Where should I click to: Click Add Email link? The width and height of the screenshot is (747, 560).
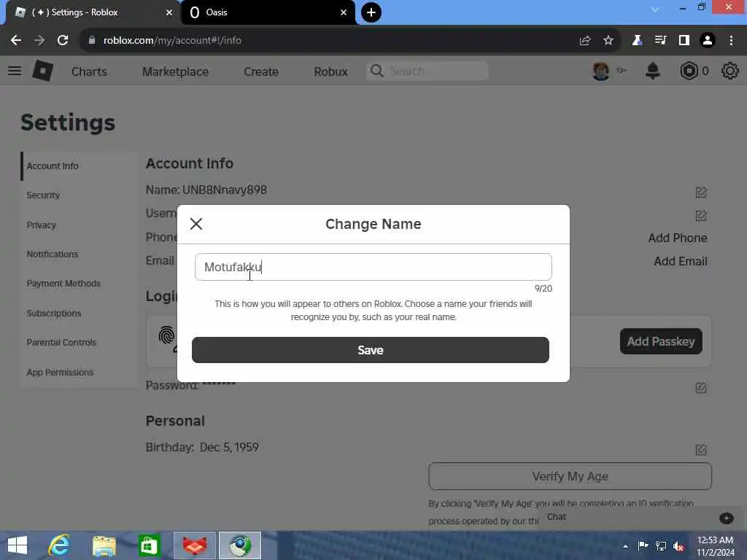(681, 261)
